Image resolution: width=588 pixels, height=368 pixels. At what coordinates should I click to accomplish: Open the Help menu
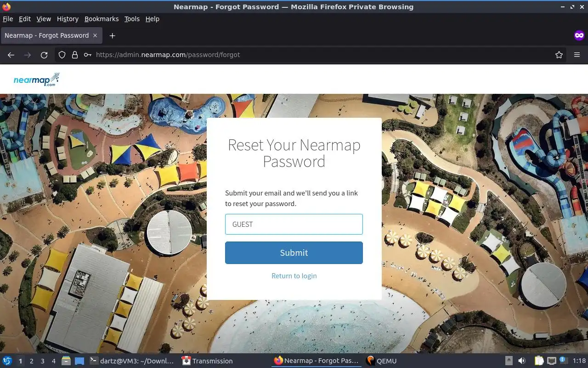click(153, 19)
